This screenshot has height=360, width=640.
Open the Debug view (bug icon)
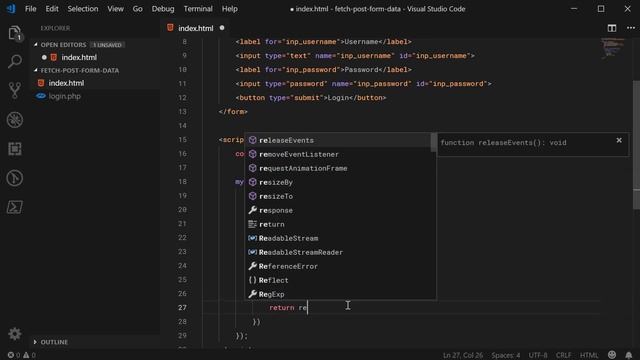click(15, 120)
